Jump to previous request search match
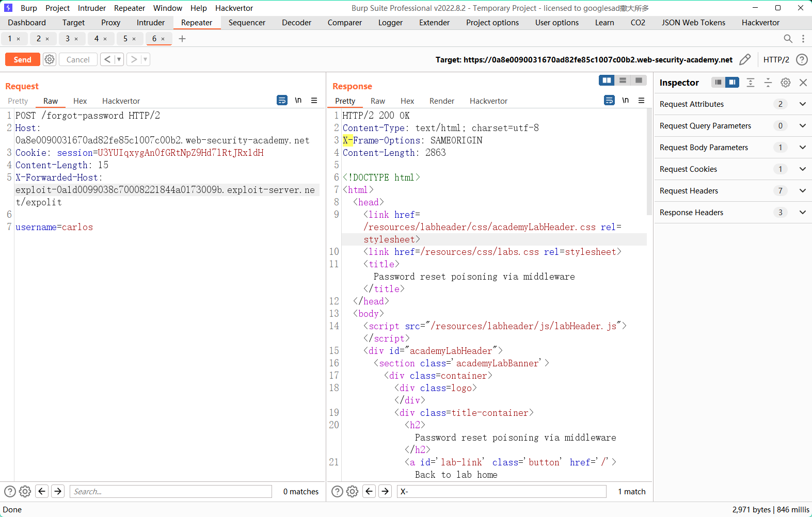This screenshot has height=517, width=812. (42, 491)
